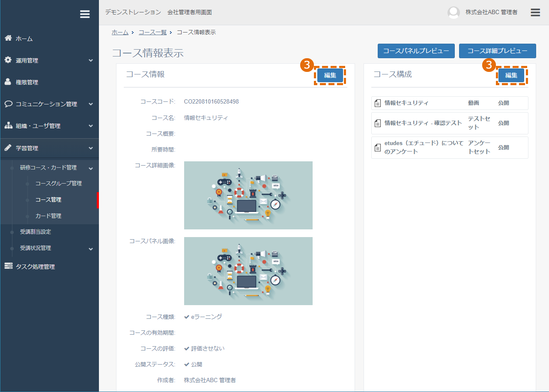Open the top-right hamburger menu icon
The height and width of the screenshot is (392, 549).
535,12
